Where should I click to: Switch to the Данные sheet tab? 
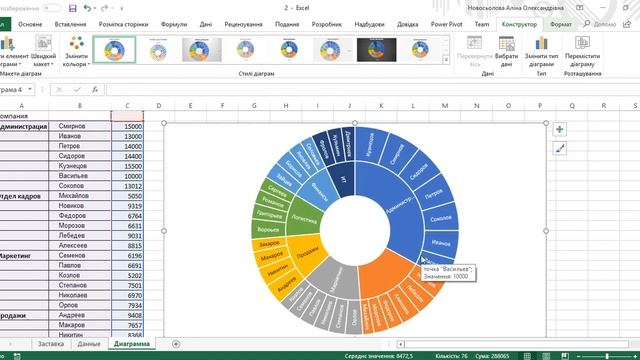pyautogui.click(x=89, y=344)
